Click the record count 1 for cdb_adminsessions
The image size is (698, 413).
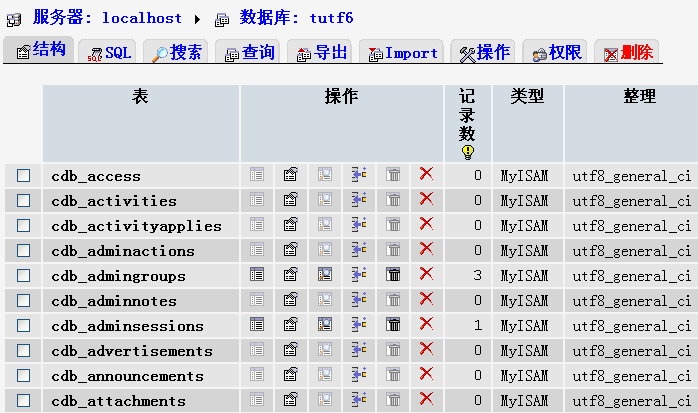[478, 325]
